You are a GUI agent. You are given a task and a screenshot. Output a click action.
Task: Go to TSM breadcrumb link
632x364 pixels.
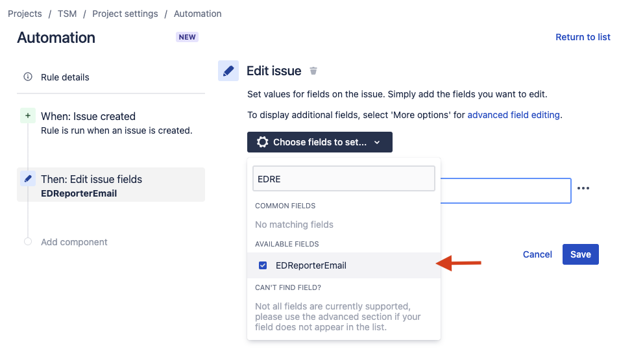(67, 14)
